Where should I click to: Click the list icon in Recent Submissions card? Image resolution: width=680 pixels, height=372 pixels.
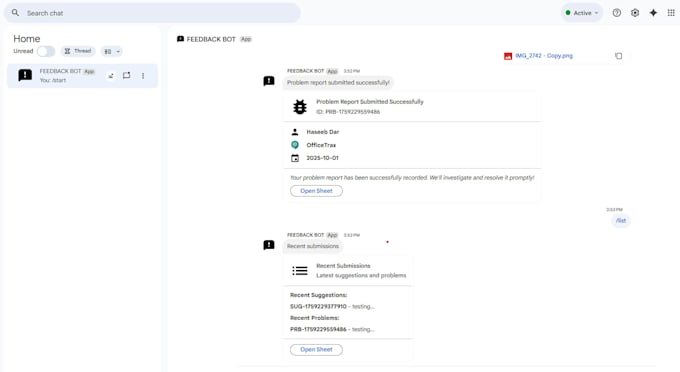pos(300,271)
